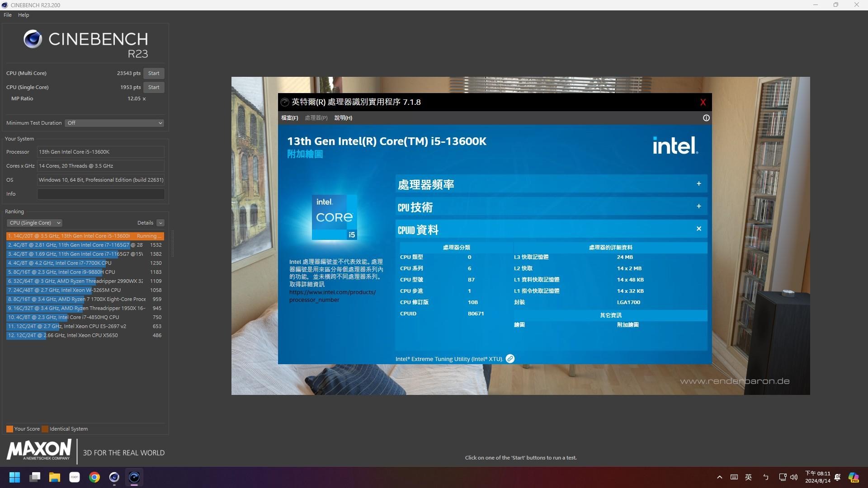
Task: Open the 說明(H) menu in Intel utility
Action: click(343, 117)
